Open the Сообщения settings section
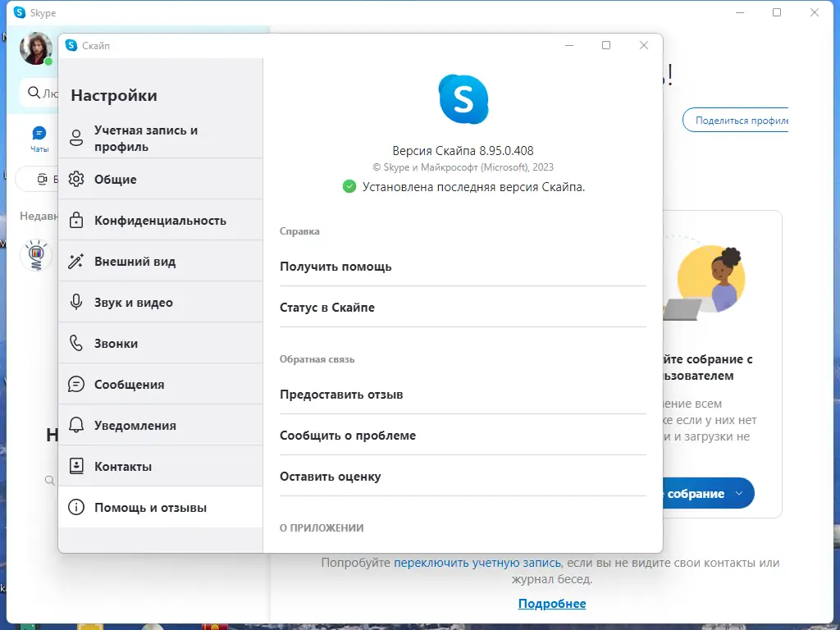Viewport: 840px width, 630px height. coord(161,384)
